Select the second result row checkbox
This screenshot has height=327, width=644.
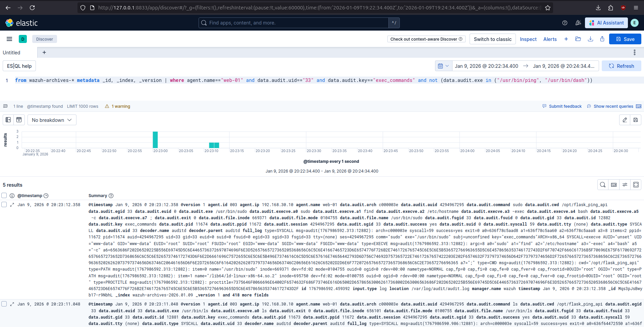pos(4,304)
